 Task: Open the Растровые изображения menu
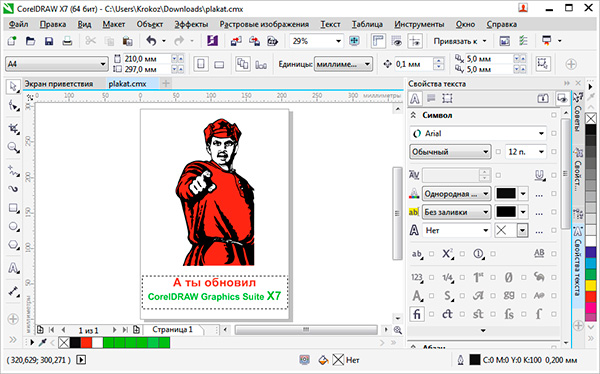[x=264, y=24]
